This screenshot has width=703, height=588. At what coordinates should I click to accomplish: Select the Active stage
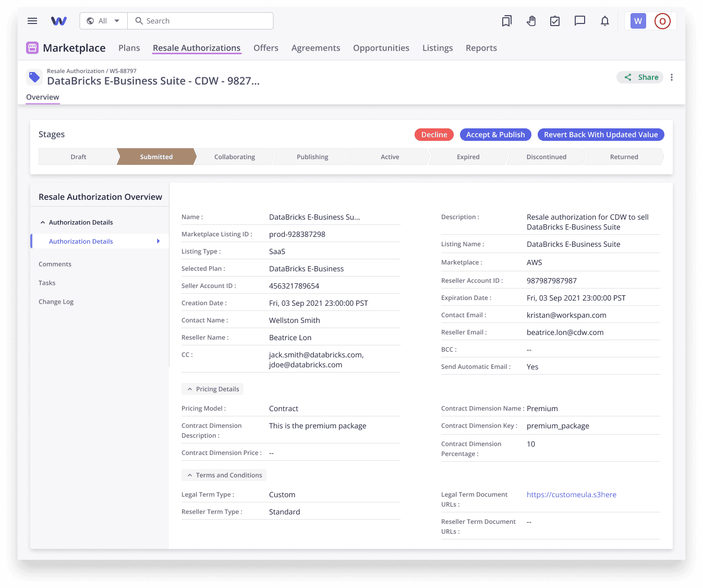pos(390,157)
